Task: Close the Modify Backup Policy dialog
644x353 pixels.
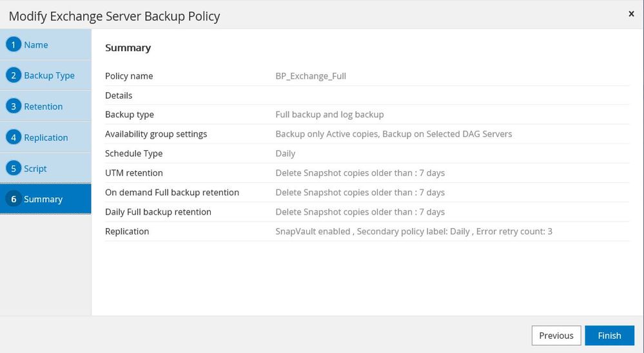Action: click(x=631, y=14)
